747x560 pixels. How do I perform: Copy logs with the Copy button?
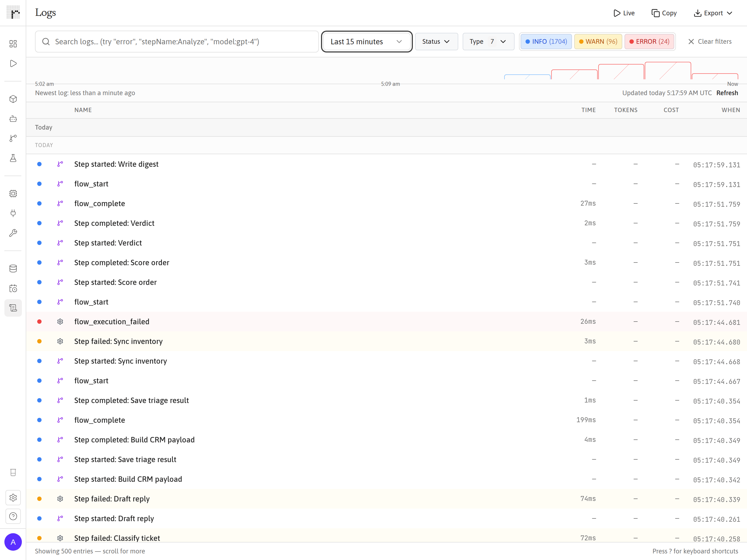[x=664, y=13]
